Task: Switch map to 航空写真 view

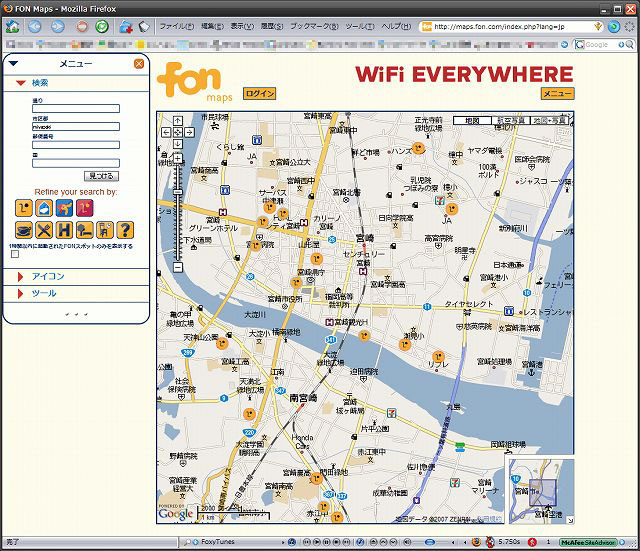Action: pos(511,120)
